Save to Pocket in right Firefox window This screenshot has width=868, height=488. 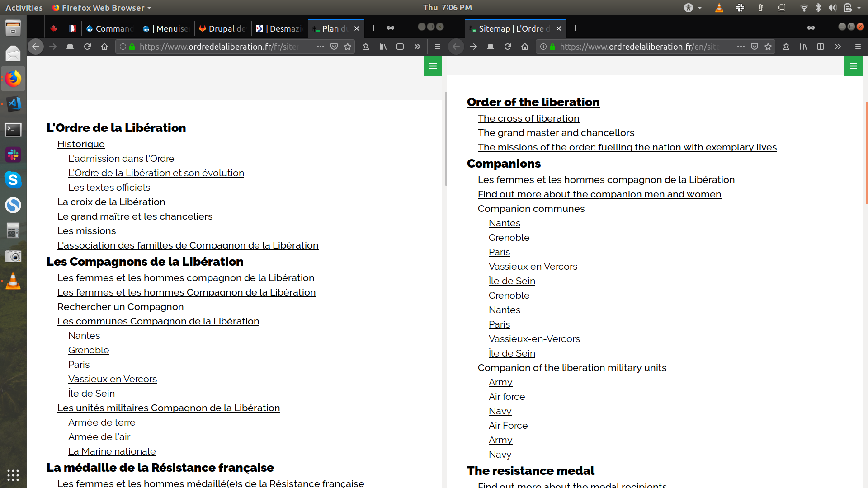tap(755, 47)
